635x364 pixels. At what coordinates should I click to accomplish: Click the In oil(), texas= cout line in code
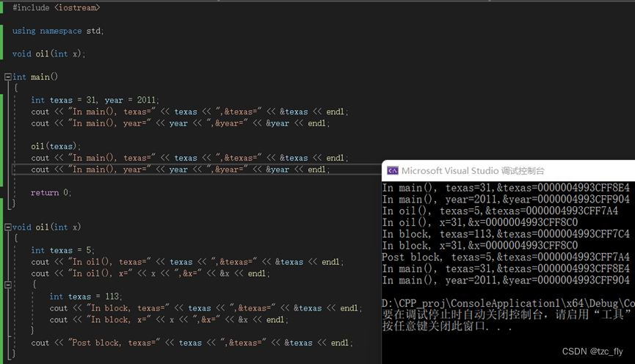coord(187,262)
